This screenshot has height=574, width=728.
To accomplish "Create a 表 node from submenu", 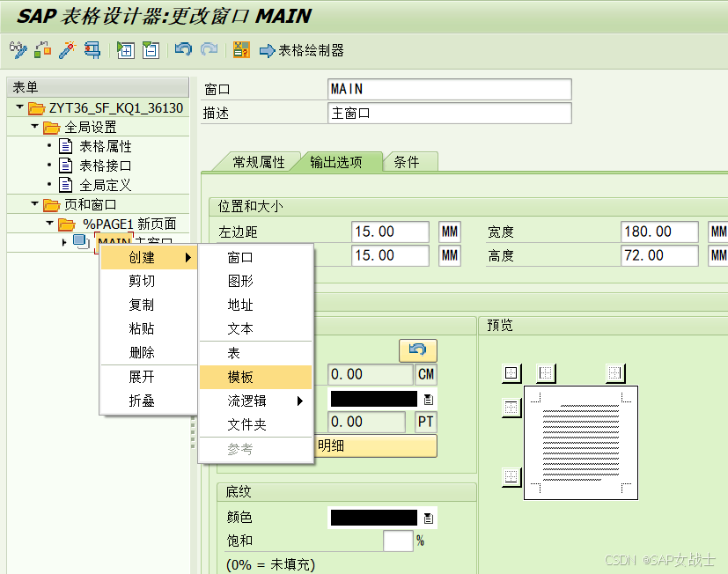I will coord(255,353).
